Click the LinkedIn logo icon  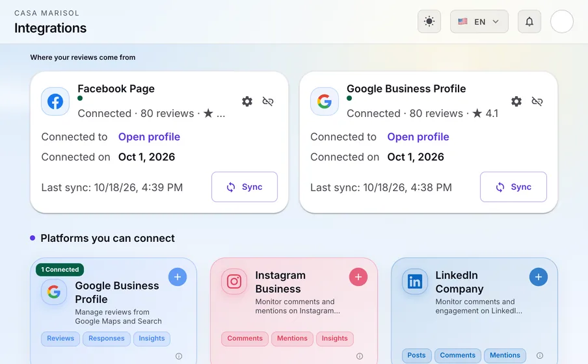click(x=415, y=281)
